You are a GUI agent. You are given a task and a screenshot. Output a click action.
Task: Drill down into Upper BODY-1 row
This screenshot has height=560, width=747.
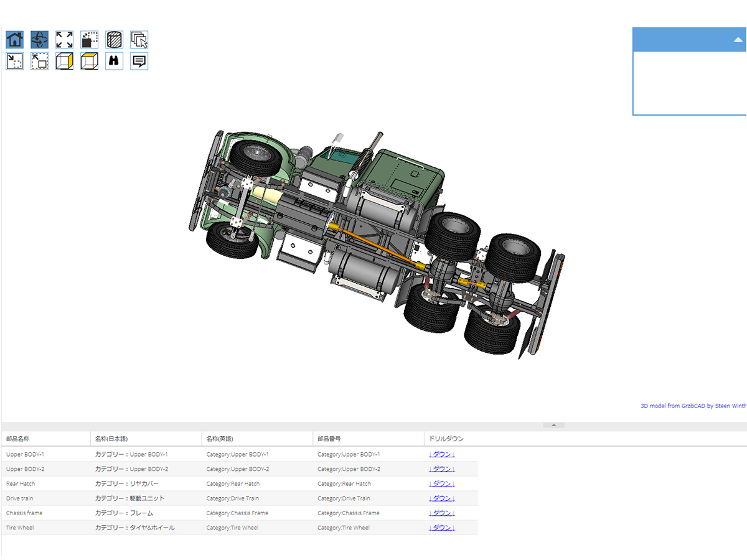pos(442,454)
